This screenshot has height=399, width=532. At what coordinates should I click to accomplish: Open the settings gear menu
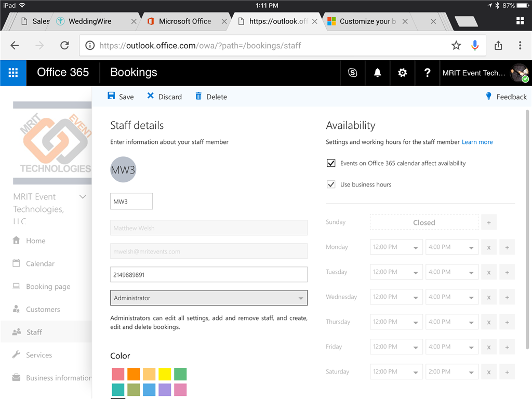pos(403,73)
